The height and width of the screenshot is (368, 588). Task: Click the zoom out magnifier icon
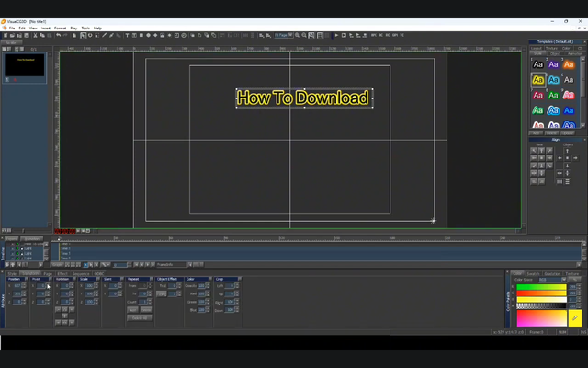click(x=304, y=35)
